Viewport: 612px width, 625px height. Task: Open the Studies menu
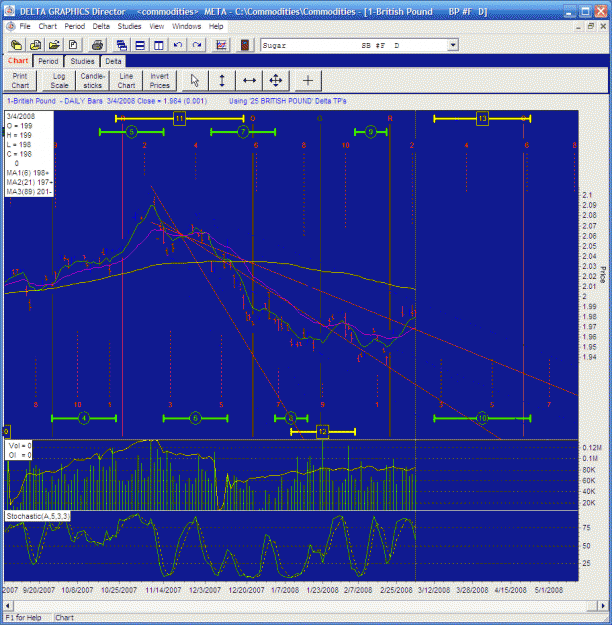129,26
